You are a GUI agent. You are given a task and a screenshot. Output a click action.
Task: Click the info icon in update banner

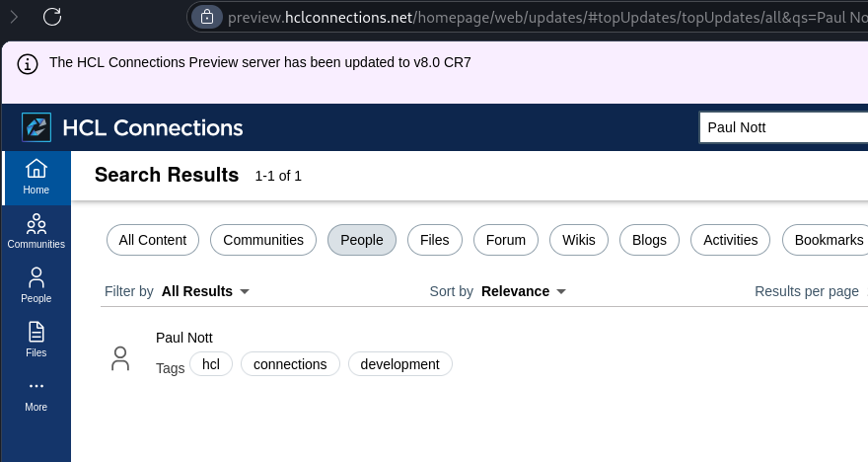pyautogui.click(x=28, y=64)
